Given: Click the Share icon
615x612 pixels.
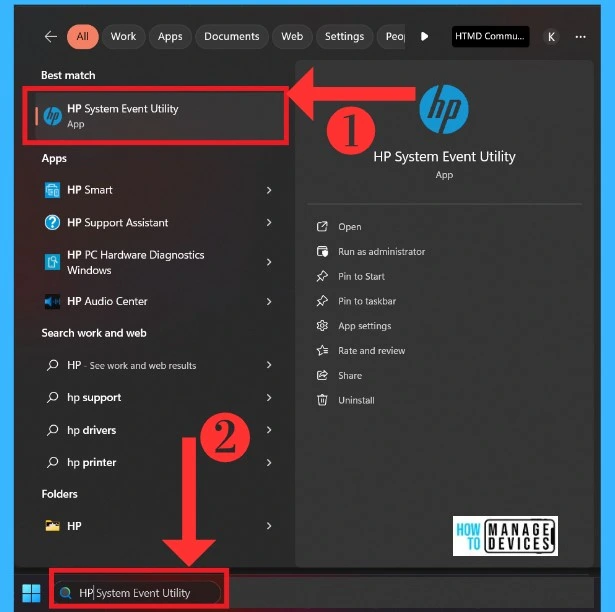Looking at the screenshot, I should click(322, 375).
